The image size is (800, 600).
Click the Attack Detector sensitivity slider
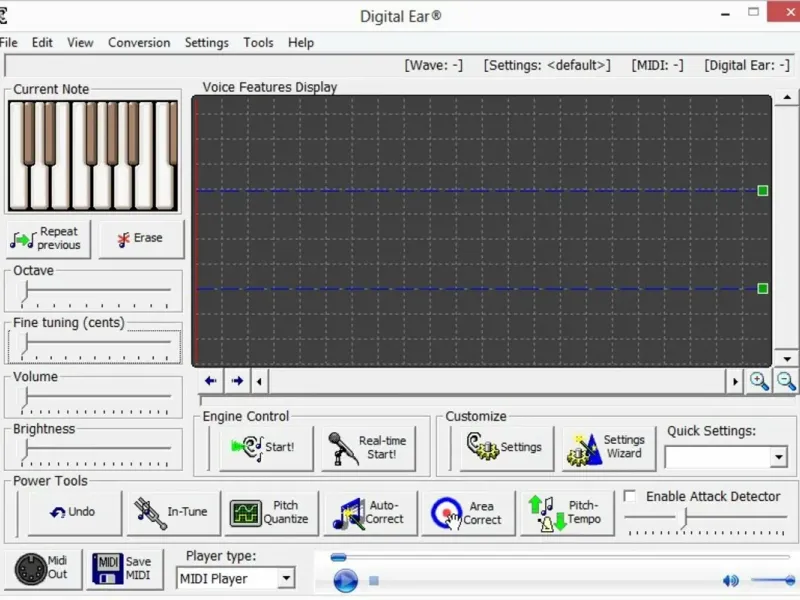pyautogui.click(x=685, y=518)
